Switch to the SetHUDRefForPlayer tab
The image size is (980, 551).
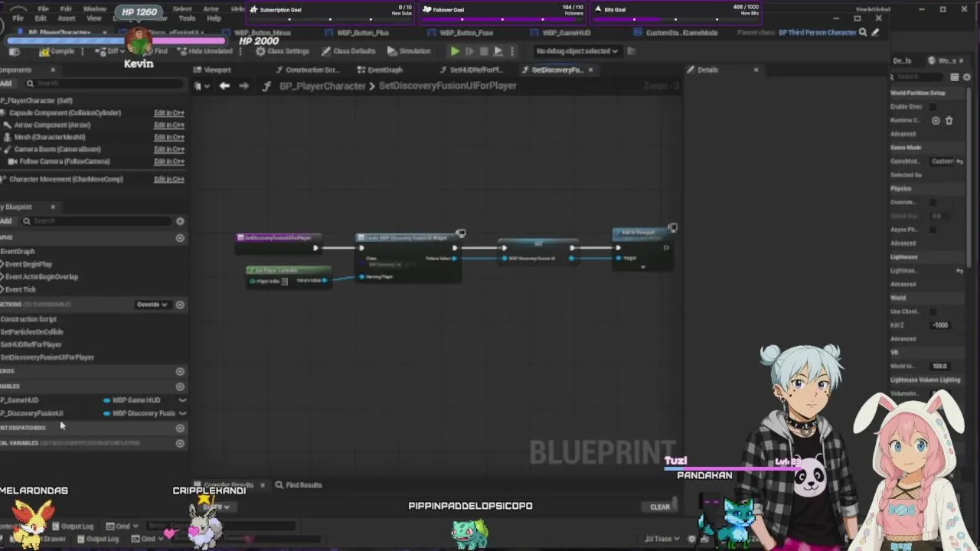[x=470, y=70]
